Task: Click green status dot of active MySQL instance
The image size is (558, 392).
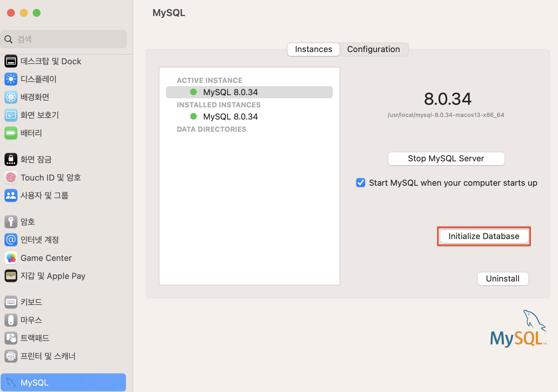Action: coord(194,92)
